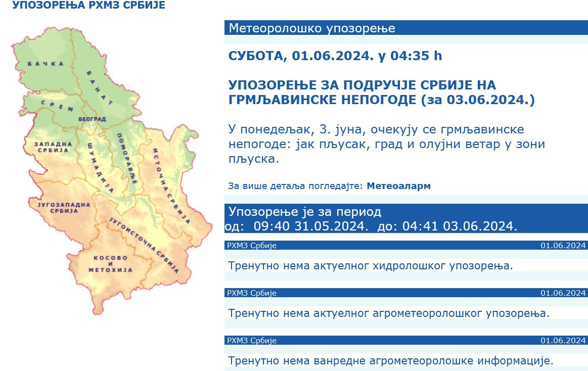Click the no hydrological warning message
This screenshot has width=588, height=371.
[370, 265]
